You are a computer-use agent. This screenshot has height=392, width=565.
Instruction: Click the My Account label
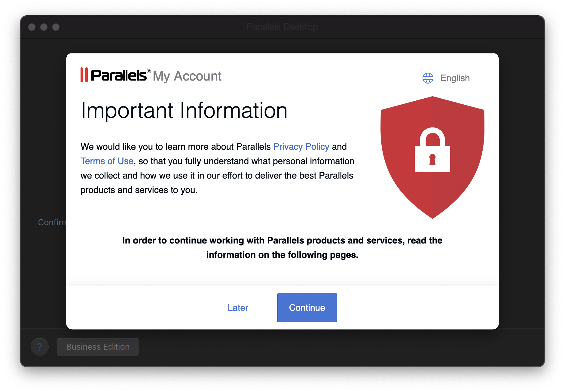tap(187, 76)
